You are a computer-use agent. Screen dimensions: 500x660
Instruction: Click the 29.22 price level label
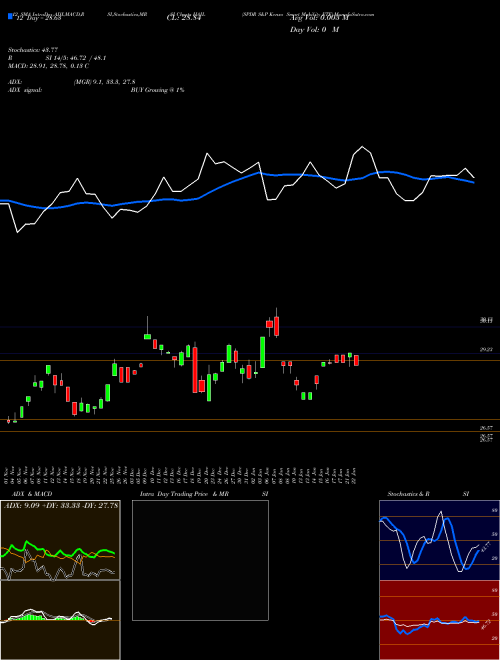point(487,349)
